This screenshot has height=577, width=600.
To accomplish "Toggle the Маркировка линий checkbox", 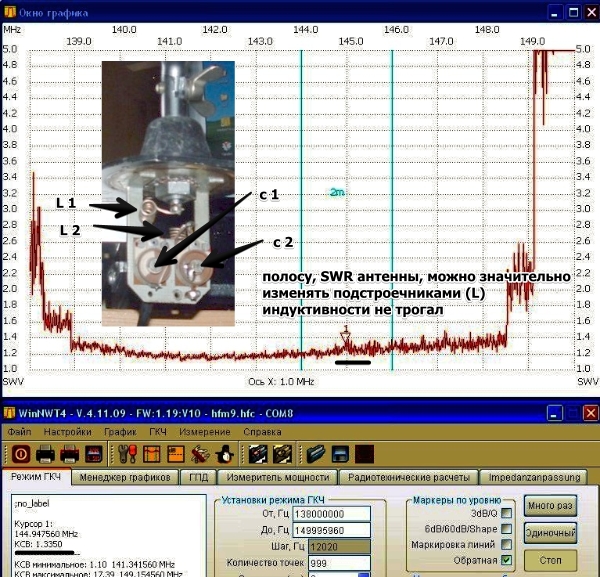I will point(507,544).
